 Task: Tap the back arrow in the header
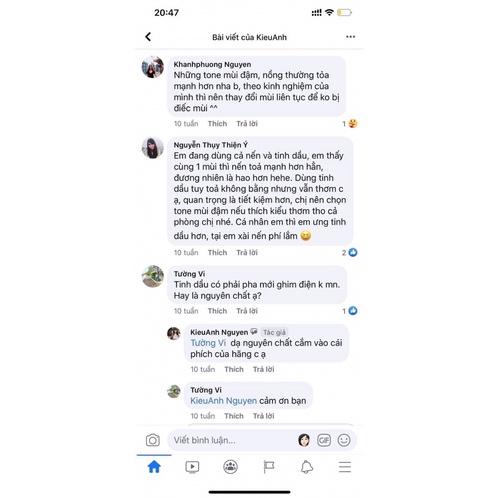click(x=148, y=37)
